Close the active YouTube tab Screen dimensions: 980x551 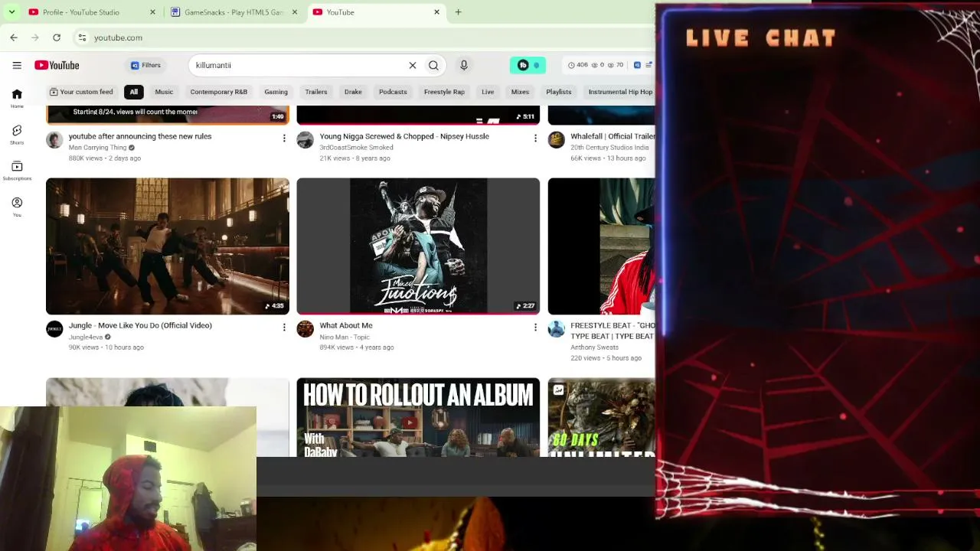coord(437,12)
